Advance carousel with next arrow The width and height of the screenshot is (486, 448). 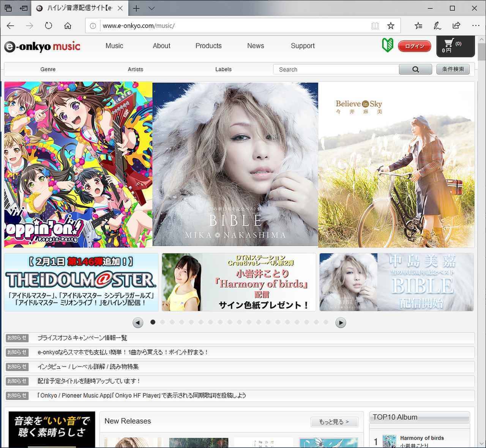pos(341,323)
